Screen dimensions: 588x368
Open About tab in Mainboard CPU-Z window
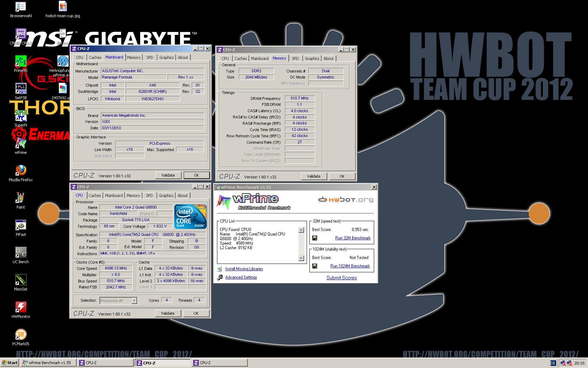(x=183, y=57)
